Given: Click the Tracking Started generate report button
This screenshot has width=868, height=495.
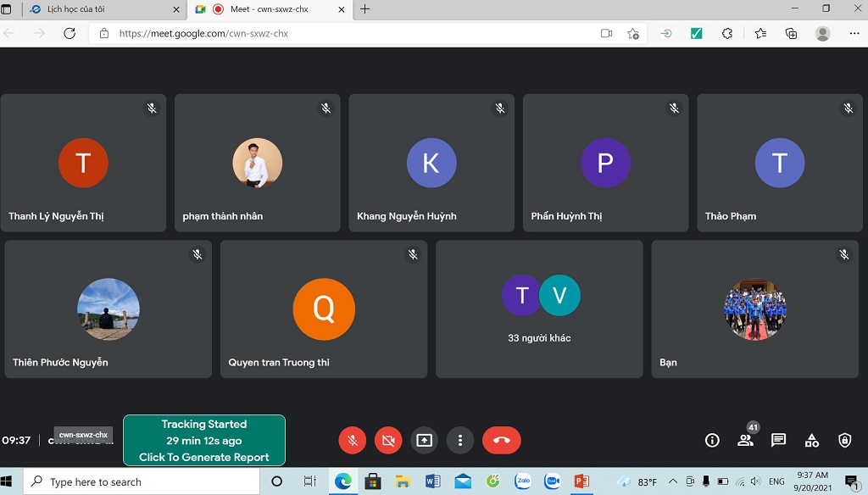Looking at the screenshot, I should [x=204, y=441].
